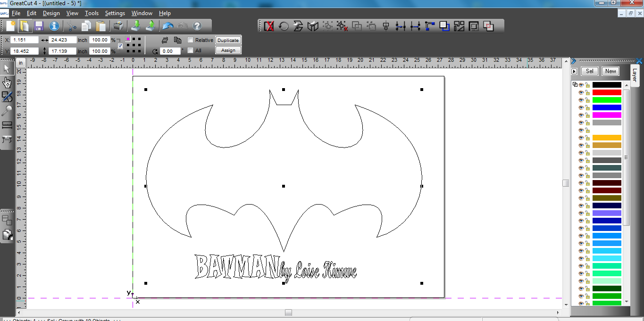Select the magnifier zoom tool
Viewport: 644px width, 321px height.
pyautogui.click(x=7, y=111)
